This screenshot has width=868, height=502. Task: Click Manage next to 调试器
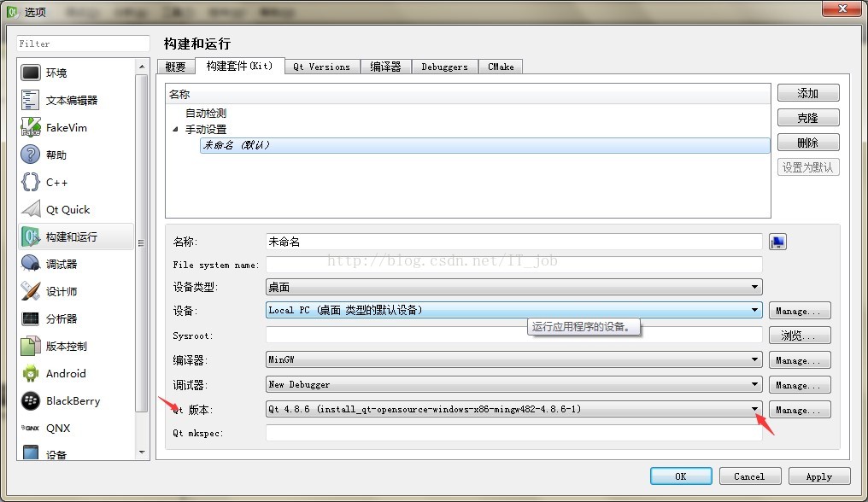click(x=800, y=385)
